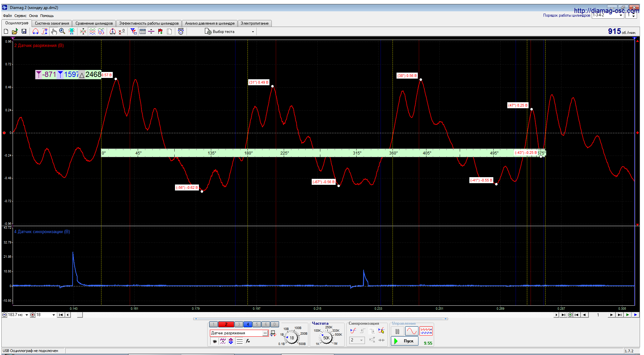Click the overlay channels mode icon
The height and width of the screenshot is (355, 644).
(x=83, y=31)
